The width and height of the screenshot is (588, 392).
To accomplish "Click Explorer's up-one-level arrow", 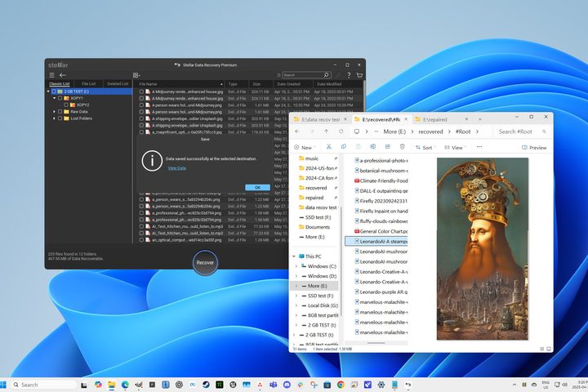I will pyautogui.click(x=326, y=131).
